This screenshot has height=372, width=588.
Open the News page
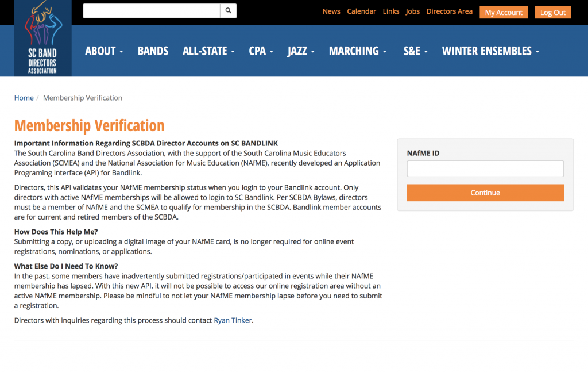point(331,10)
